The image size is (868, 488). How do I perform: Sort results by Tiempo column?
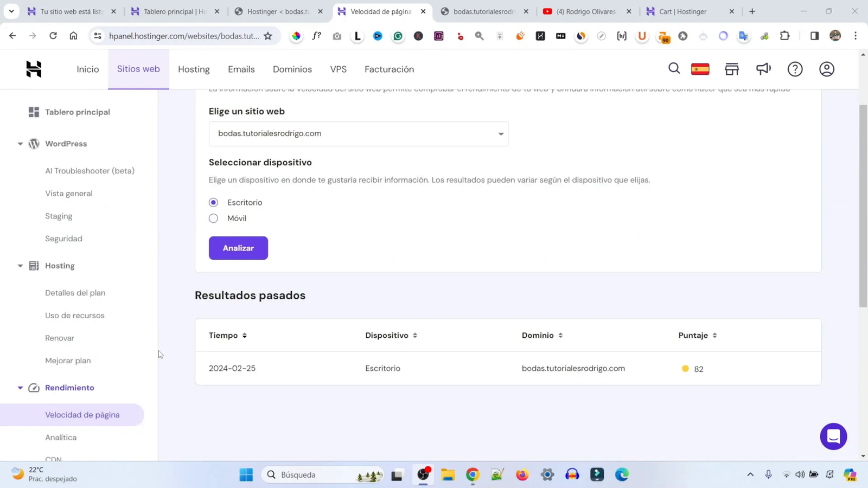coord(228,335)
